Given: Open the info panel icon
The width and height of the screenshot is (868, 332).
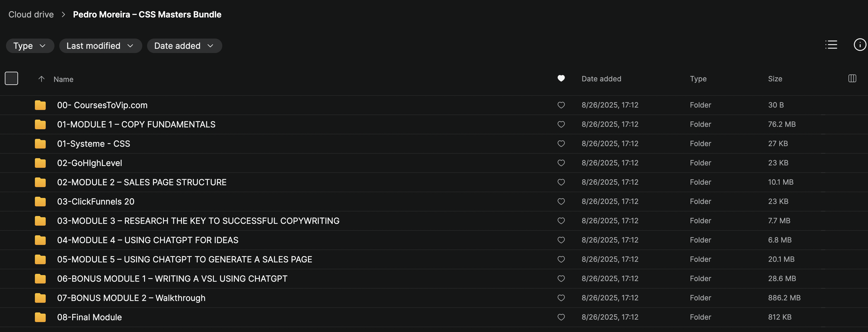Looking at the screenshot, I should [859, 45].
